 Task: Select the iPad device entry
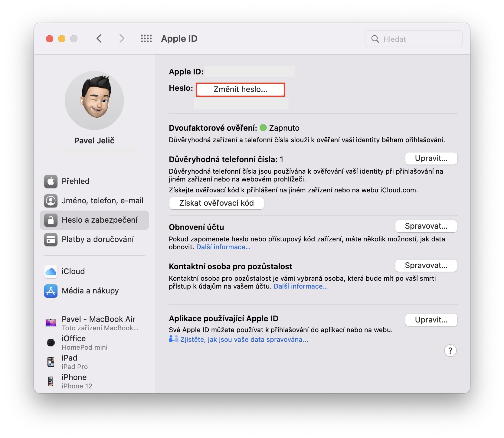94,362
